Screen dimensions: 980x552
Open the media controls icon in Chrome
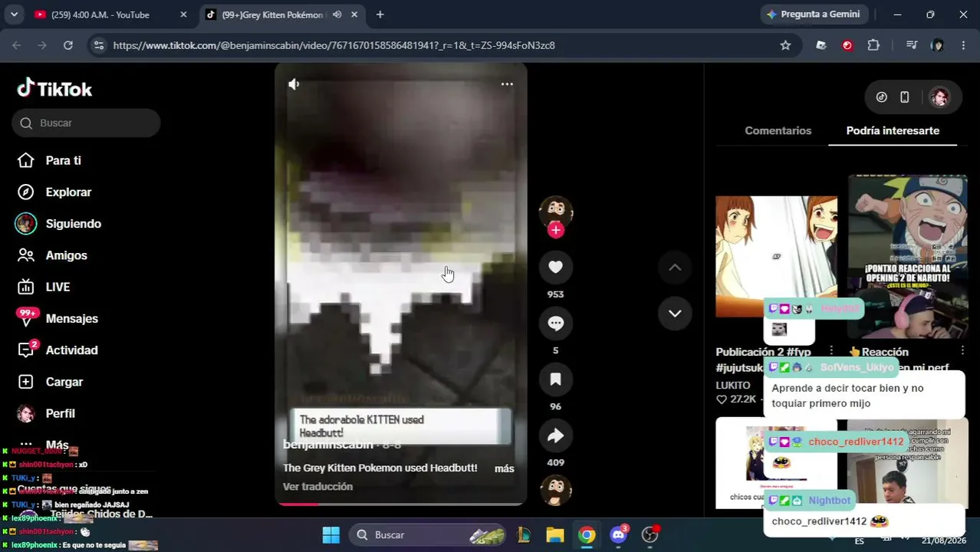coord(911,45)
